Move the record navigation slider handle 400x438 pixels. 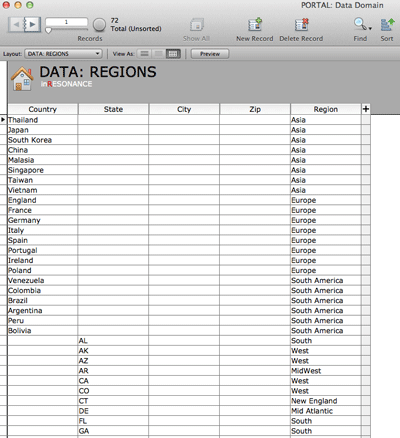coord(49,30)
